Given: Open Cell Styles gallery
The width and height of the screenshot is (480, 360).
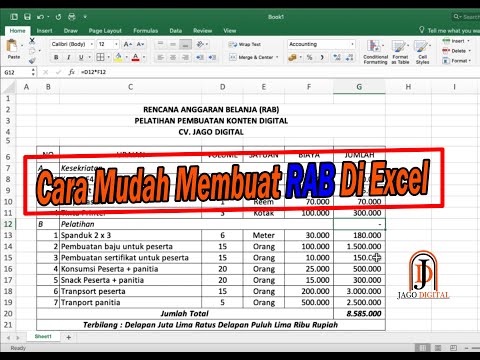Looking at the screenshot, I should 422,52.
